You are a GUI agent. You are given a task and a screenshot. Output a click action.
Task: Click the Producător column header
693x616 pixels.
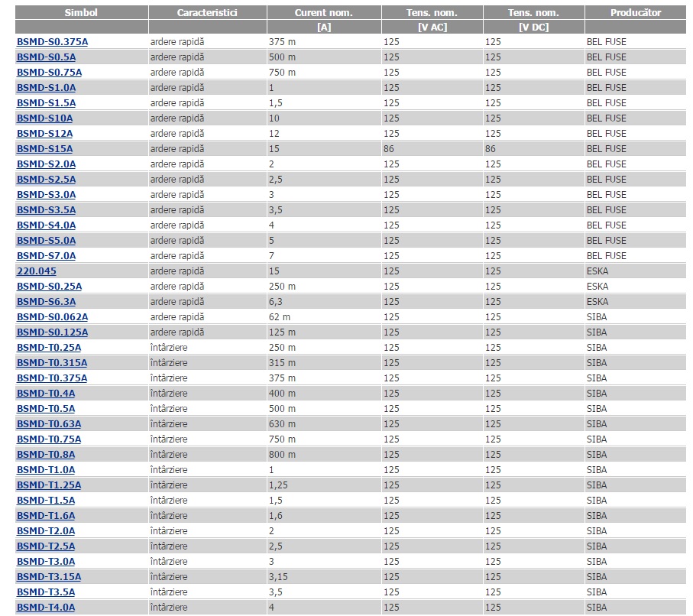click(636, 12)
